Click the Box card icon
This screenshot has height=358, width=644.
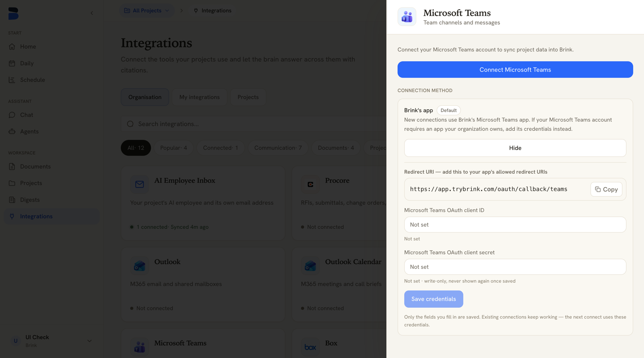click(310, 347)
